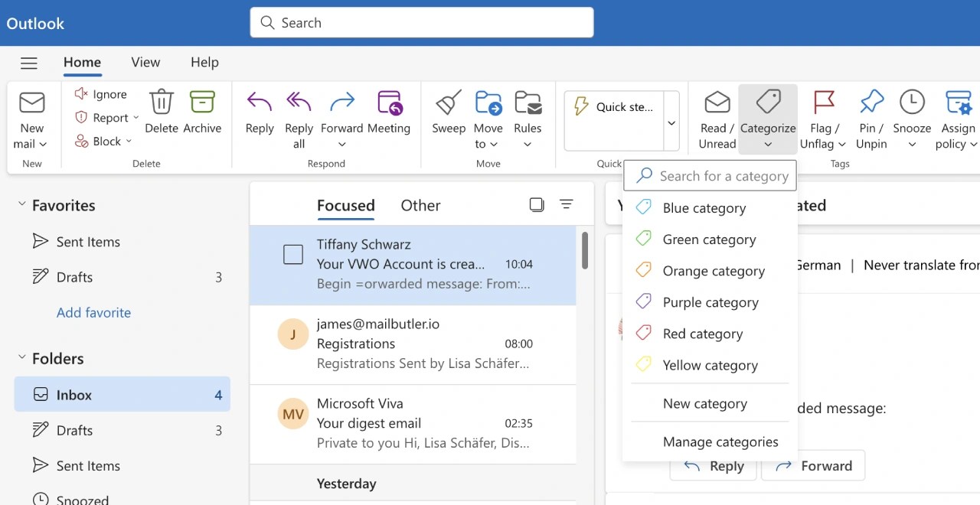Click the Forward button
This screenshot has height=505, width=980.
tap(813, 465)
